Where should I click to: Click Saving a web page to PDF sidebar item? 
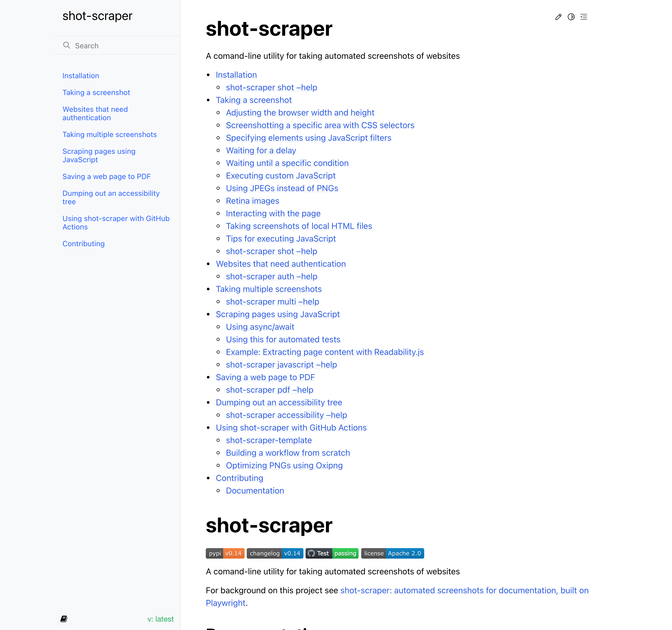[107, 176]
